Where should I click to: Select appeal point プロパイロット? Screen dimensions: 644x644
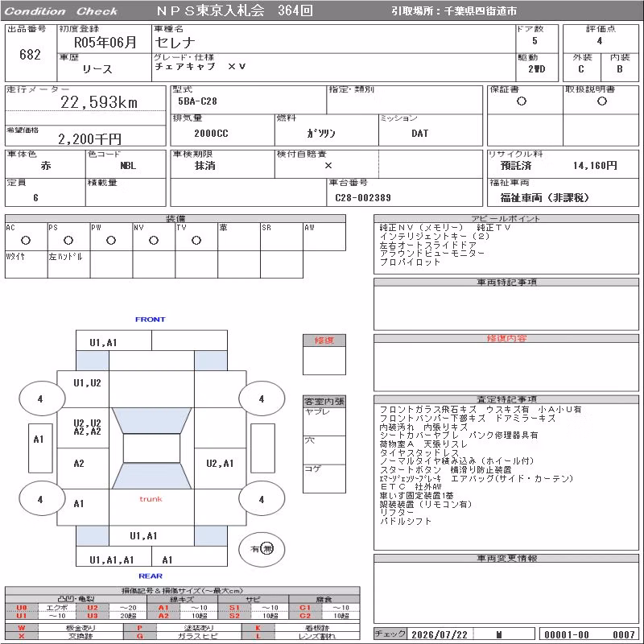click(x=410, y=262)
